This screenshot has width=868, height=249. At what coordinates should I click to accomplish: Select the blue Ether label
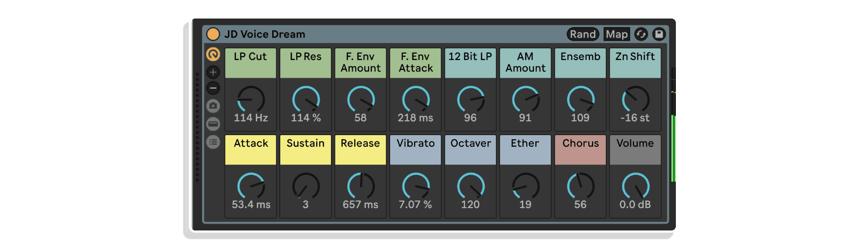coord(525,150)
